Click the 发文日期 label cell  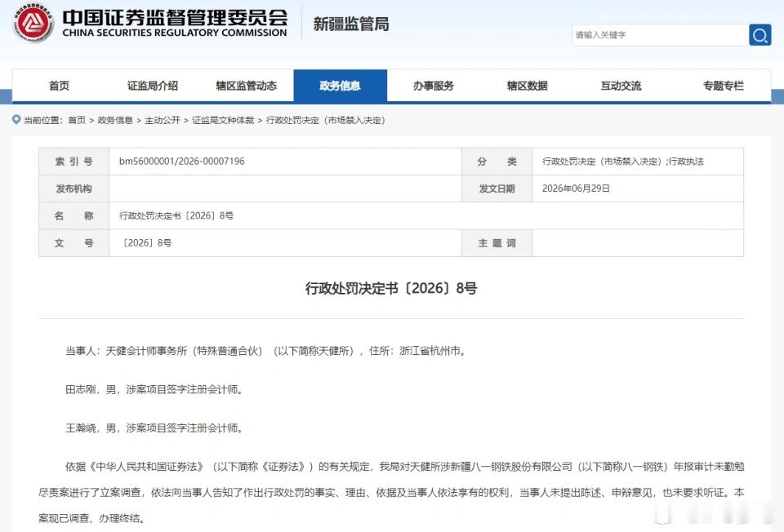(x=497, y=188)
